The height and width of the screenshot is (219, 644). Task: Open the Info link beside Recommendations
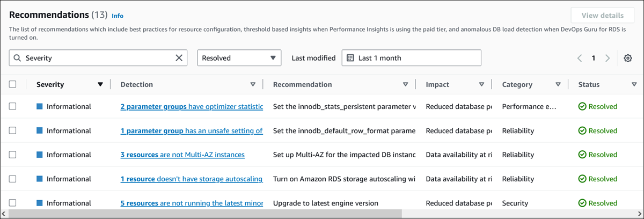coord(118,16)
